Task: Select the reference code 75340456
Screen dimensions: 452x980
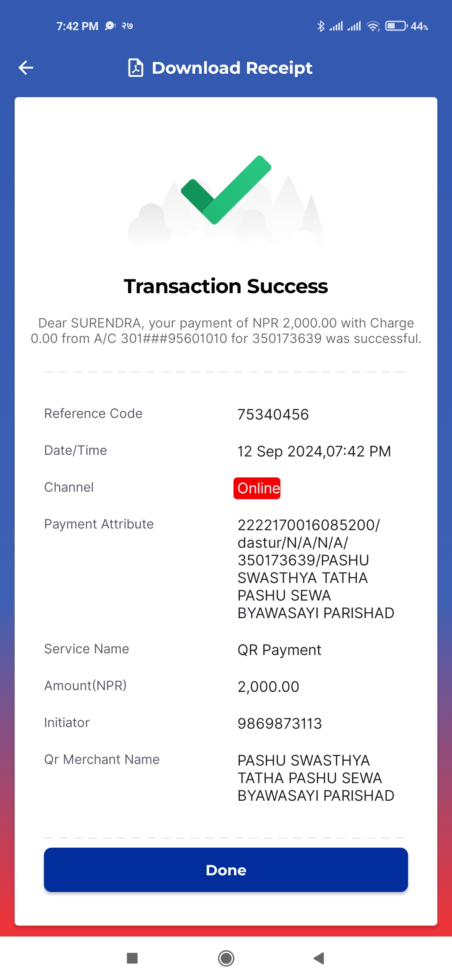Action: [273, 415]
